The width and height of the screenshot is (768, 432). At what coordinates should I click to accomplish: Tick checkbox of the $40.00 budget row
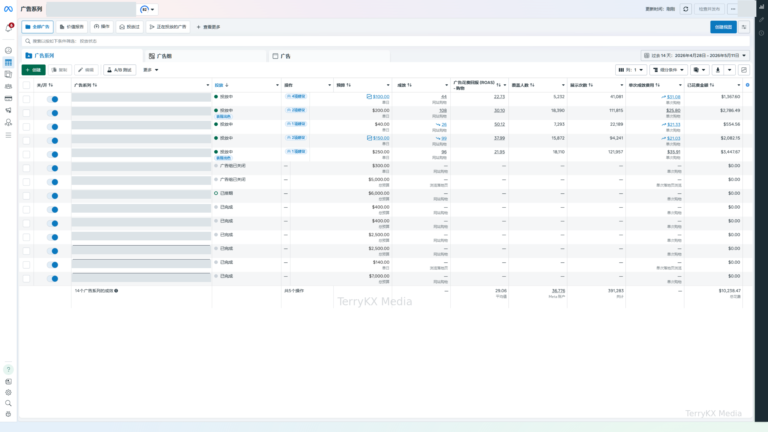pyautogui.click(x=26, y=127)
